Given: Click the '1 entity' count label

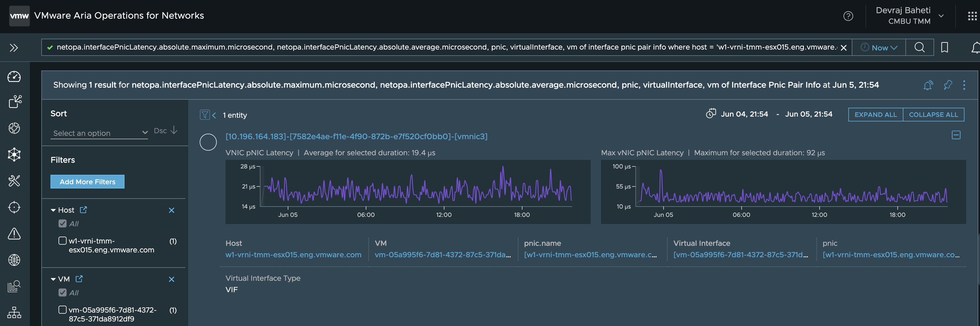Looking at the screenshot, I should [235, 115].
